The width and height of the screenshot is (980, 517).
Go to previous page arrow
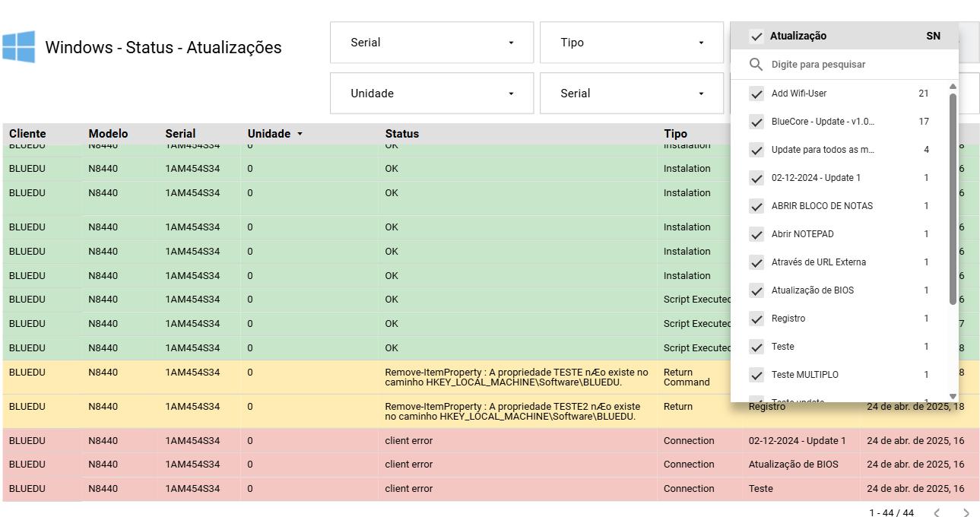pos(937,513)
